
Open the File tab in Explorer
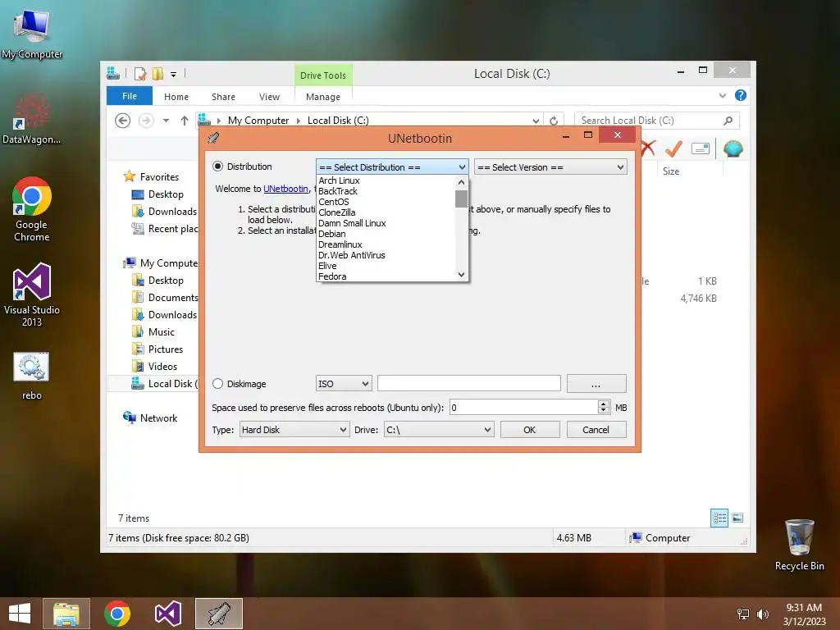point(130,97)
